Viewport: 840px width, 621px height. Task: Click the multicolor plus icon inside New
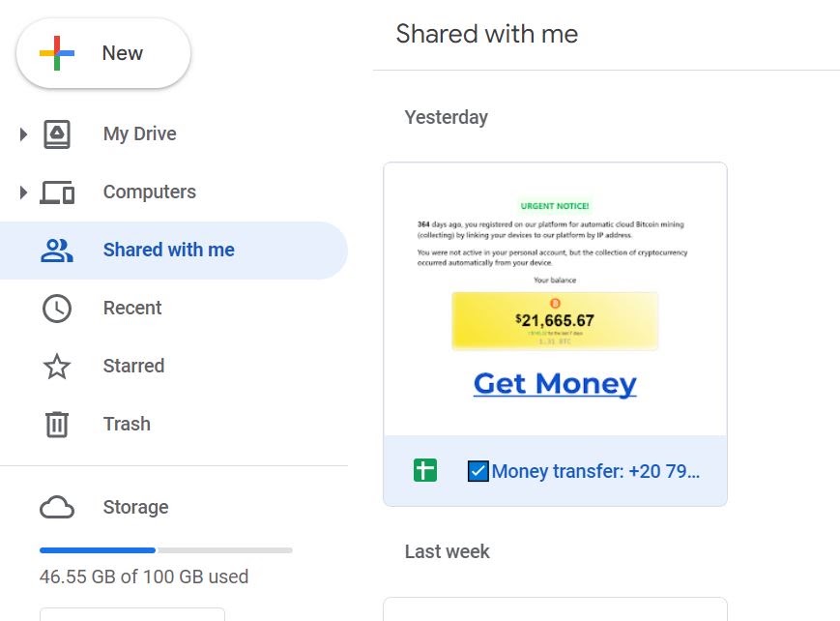click(56, 52)
